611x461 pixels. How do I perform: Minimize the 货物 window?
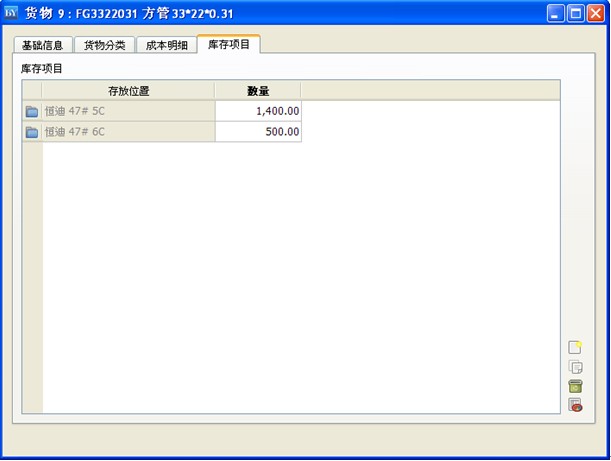coord(555,13)
